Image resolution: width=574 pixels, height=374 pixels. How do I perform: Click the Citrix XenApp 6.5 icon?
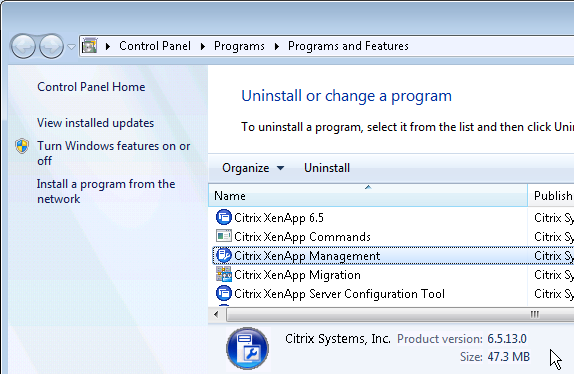point(224,217)
